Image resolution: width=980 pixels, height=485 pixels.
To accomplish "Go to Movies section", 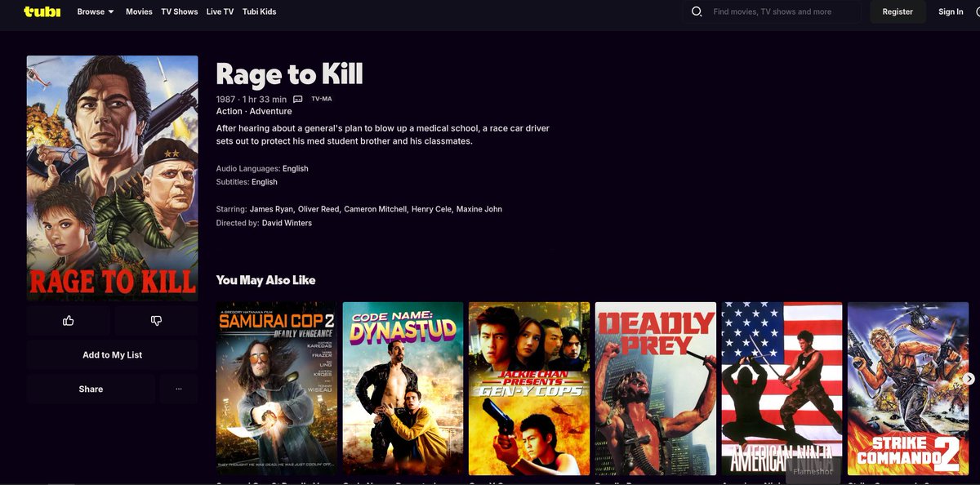I will tap(139, 11).
